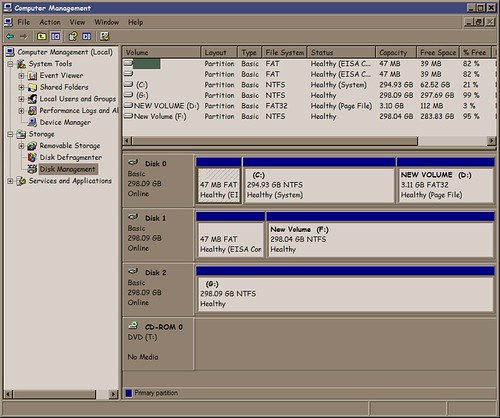Click the Forward arrow toolbar icon
This screenshot has height=418, width=500.
23,36
